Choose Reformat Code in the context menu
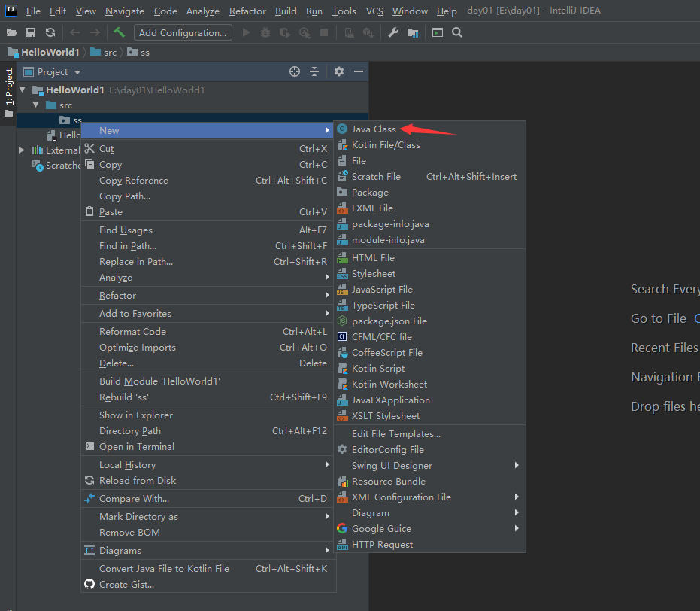 pyautogui.click(x=208, y=332)
